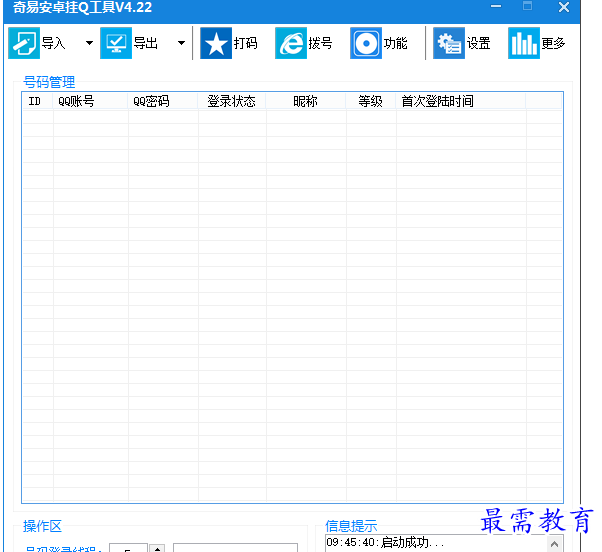Click the 导入 import icon
Image resolution: width=602 pixels, height=552 pixels.
24,43
